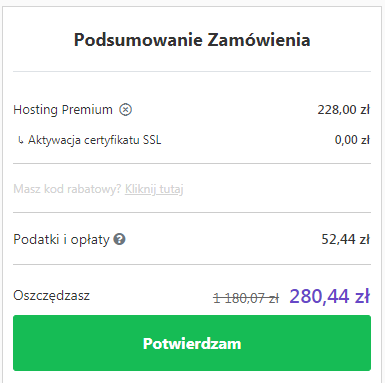Click the divider line under the heading
The height and width of the screenshot is (383, 385).
tap(192, 71)
